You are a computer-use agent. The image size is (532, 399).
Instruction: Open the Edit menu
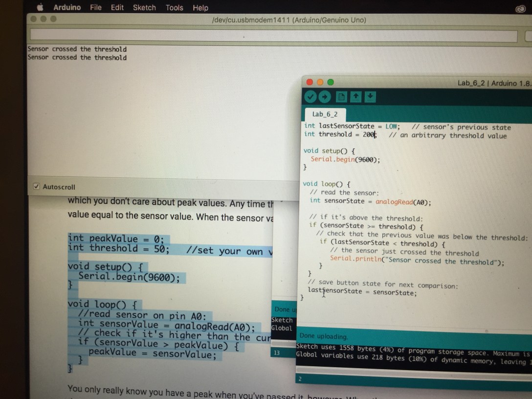pyautogui.click(x=117, y=8)
